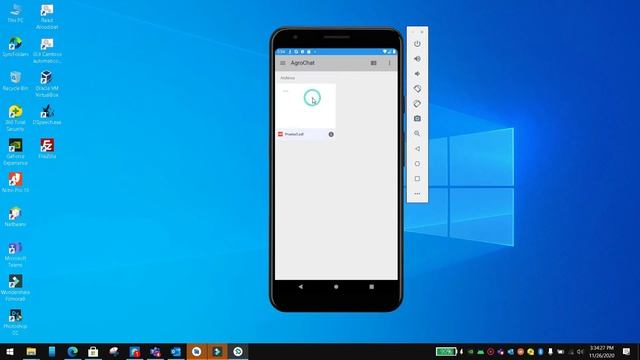The width and height of the screenshot is (640, 360).
Task: Click emulator sidebar overview square
Action: point(417,178)
